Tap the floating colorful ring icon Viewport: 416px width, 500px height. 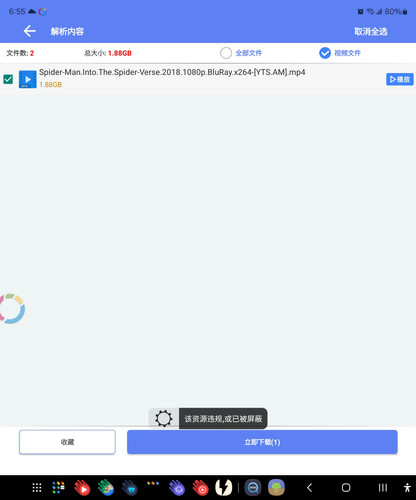12,309
